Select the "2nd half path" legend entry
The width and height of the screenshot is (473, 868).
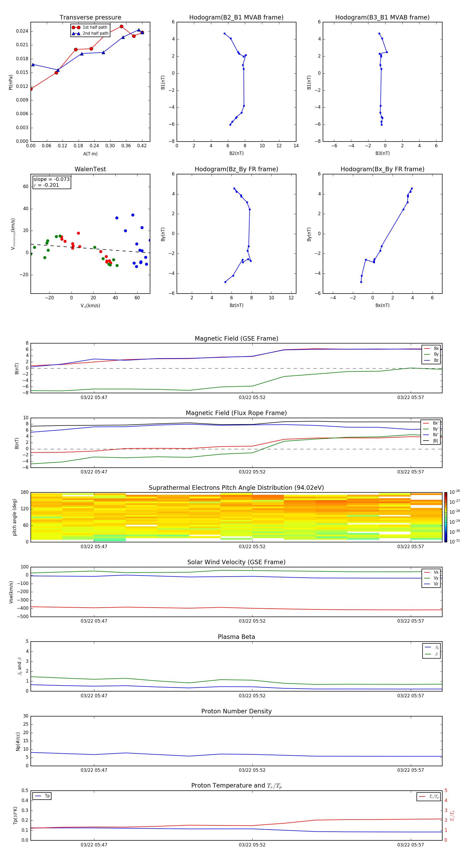[x=90, y=33]
